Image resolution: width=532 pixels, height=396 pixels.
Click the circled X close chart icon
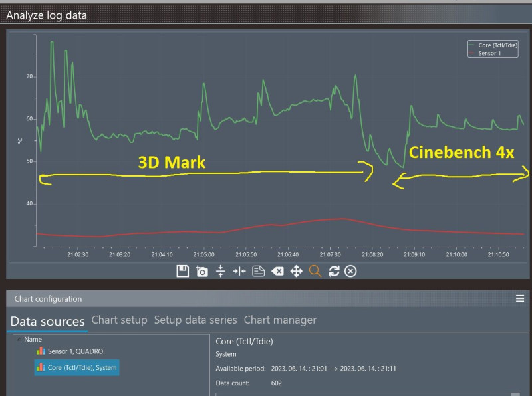(x=350, y=271)
